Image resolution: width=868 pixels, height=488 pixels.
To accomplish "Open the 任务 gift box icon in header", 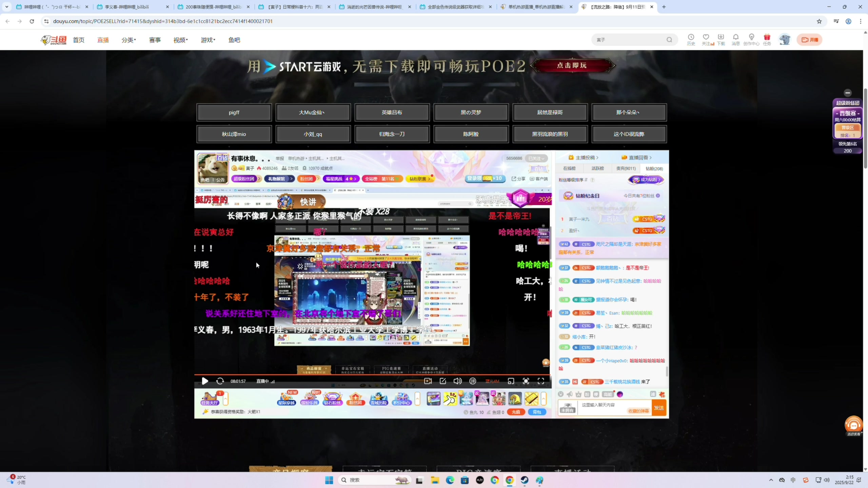I will (x=767, y=39).
